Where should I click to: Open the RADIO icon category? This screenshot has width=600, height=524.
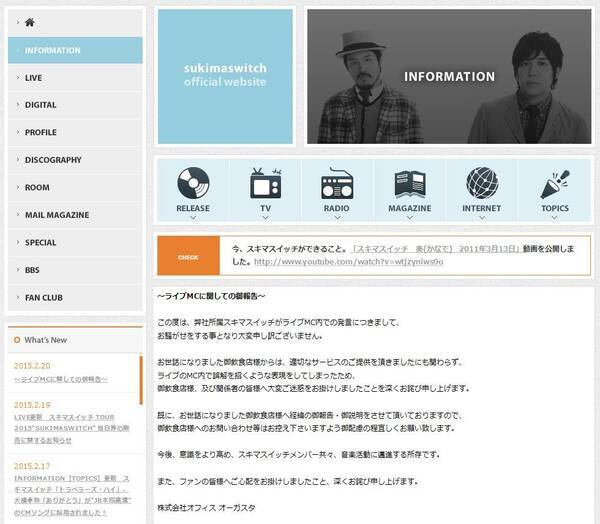338,185
